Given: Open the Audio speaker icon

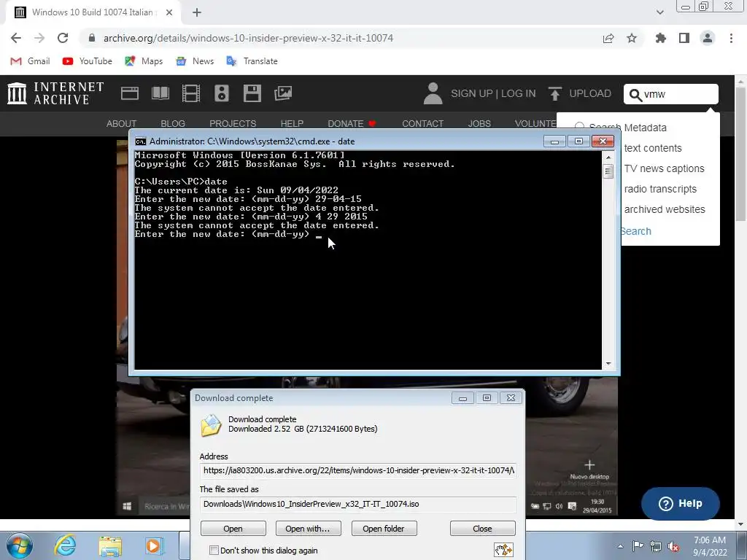Looking at the screenshot, I should 222,93.
